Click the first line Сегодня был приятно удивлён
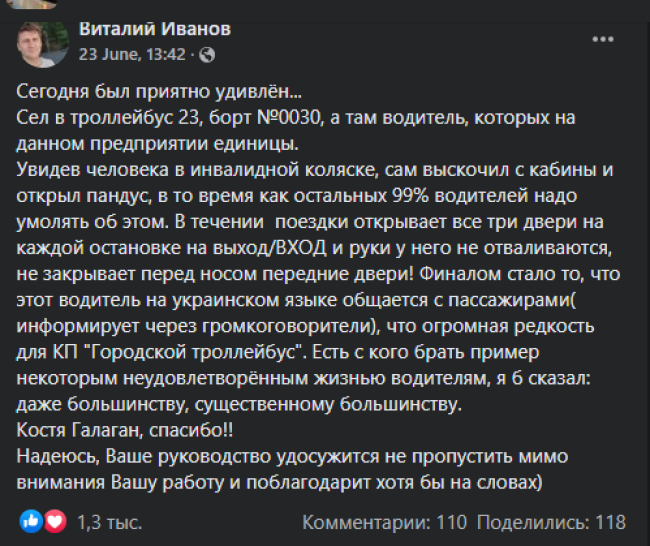The width and height of the screenshot is (650, 546). coord(159,92)
